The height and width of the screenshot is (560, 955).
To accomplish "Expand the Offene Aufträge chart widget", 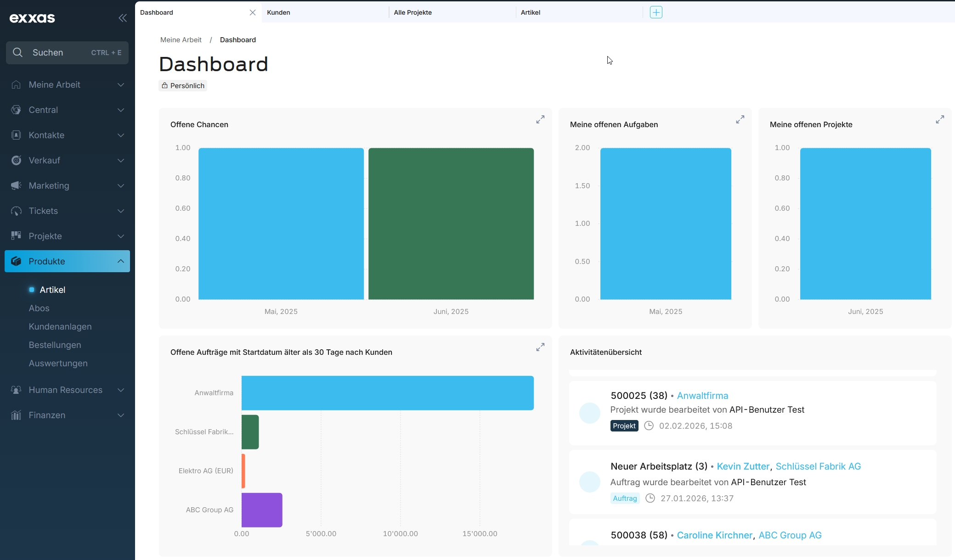I will point(540,347).
